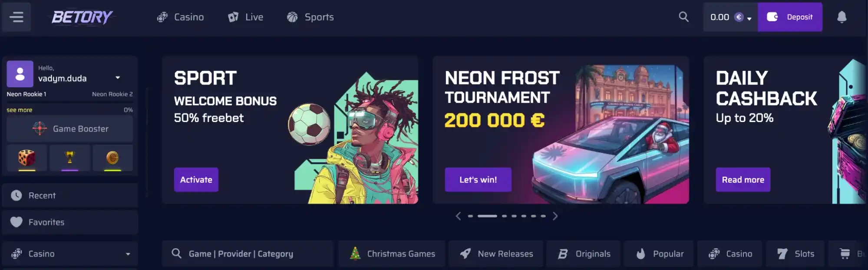Open the balance currency dropdown

tap(749, 18)
